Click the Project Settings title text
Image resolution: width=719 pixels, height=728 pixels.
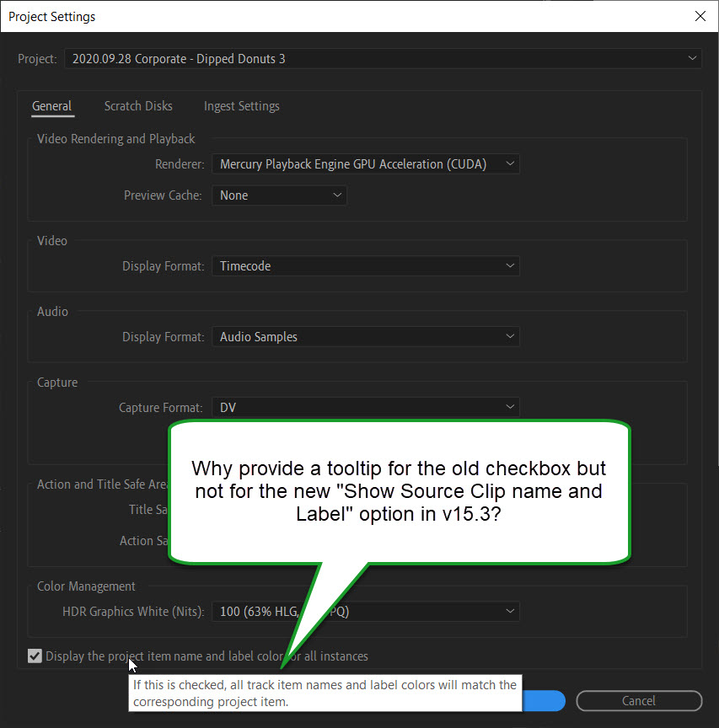(x=52, y=17)
